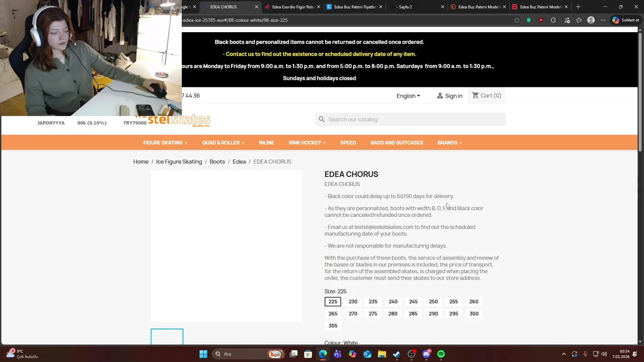644x362 pixels.
Task: Select size 245
Action: pos(413,302)
